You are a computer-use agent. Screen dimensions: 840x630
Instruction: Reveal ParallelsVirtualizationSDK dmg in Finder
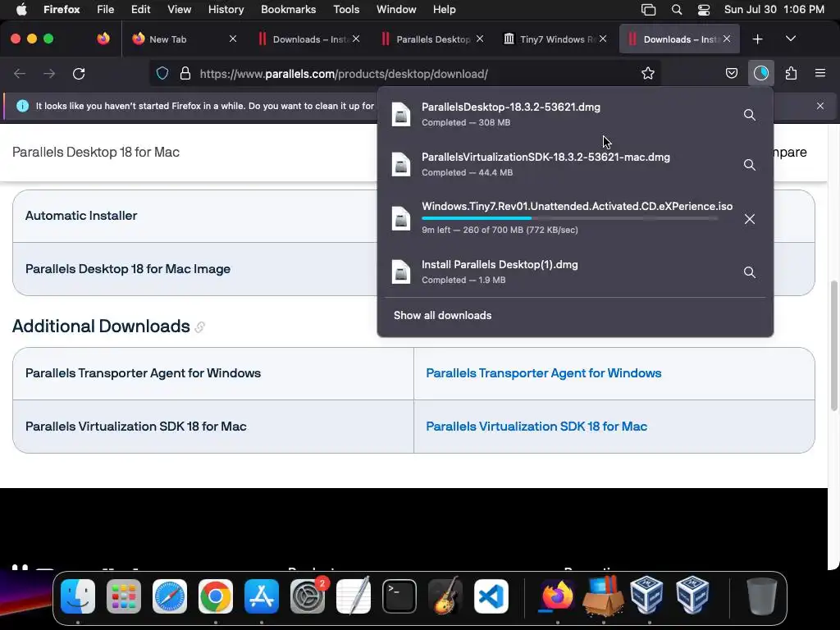[x=750, y=164]
